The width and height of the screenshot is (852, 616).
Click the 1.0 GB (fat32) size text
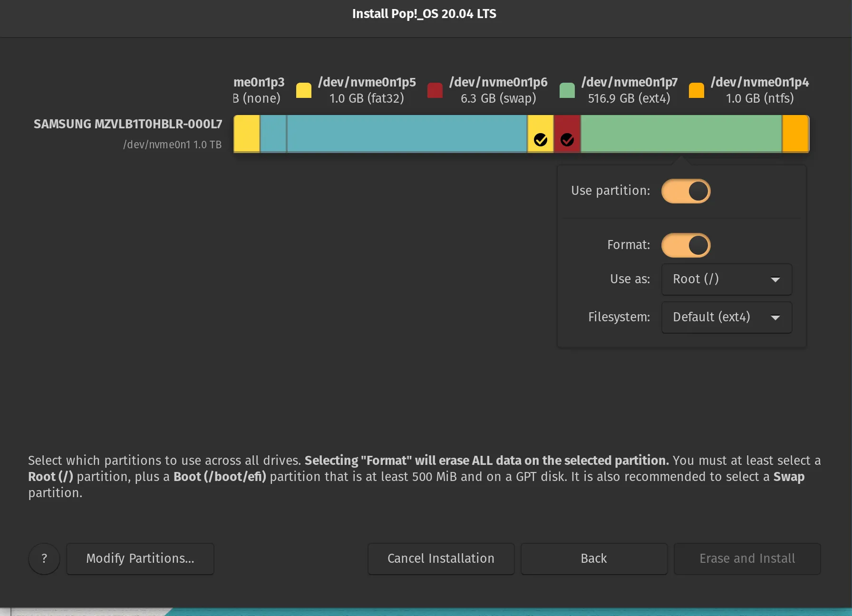click(x=367, y=98)
